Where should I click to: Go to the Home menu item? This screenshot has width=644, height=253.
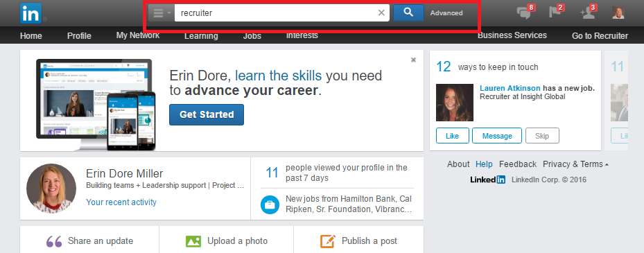click(31, 36)
